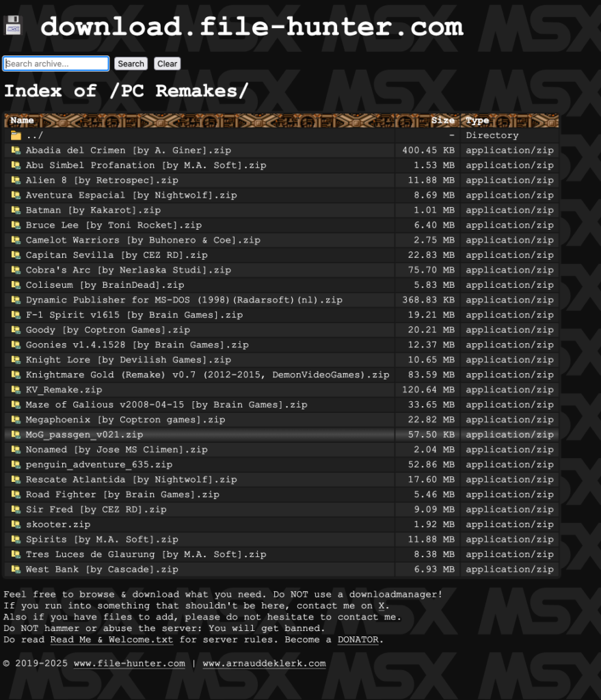Image resolution: width=601 pixels, height=700 pixels.
Task: Follow the DONATOR link
Action: [x=359, y=640]
